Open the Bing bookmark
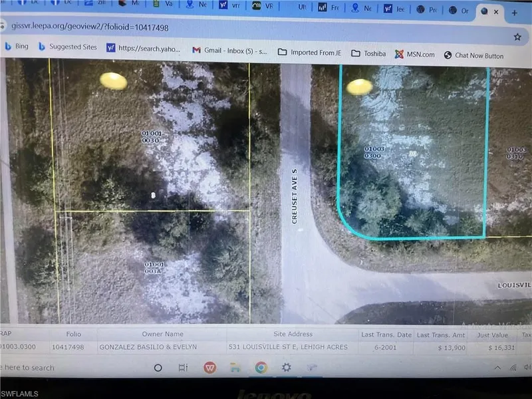Viewport: 532px width, 399px height. (x=17, y=47)
